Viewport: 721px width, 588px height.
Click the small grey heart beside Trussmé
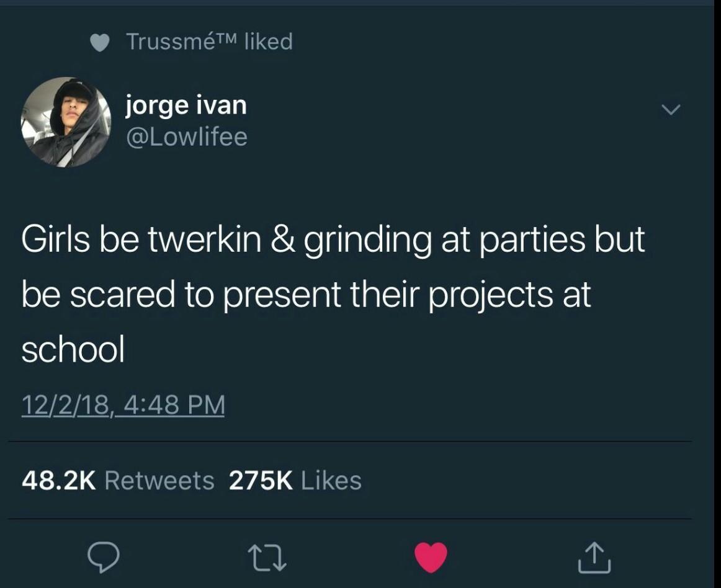(99, 42)
